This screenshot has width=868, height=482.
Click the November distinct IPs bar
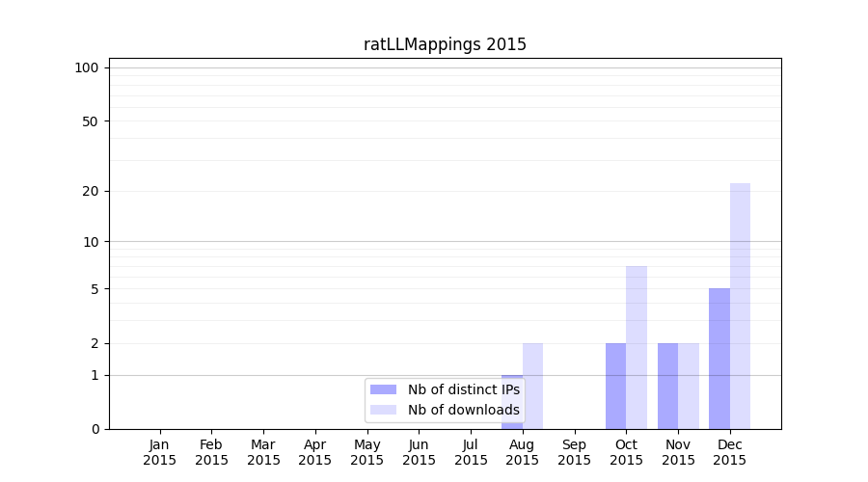667,386
